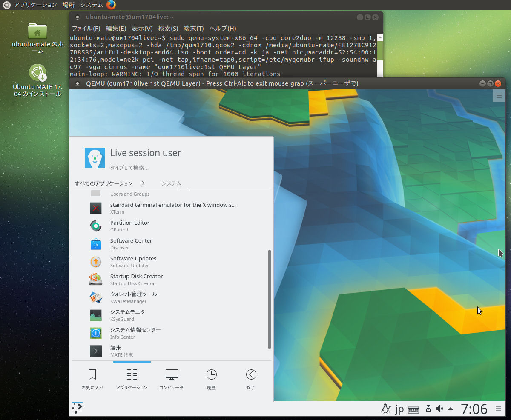Open 表示(V) menu in terminal

(142, 29)
